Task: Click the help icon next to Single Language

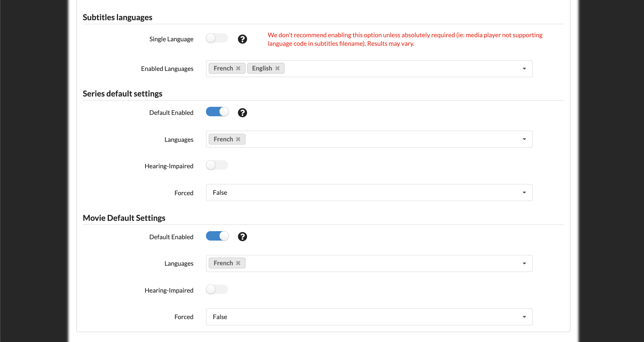Action: 242,39
